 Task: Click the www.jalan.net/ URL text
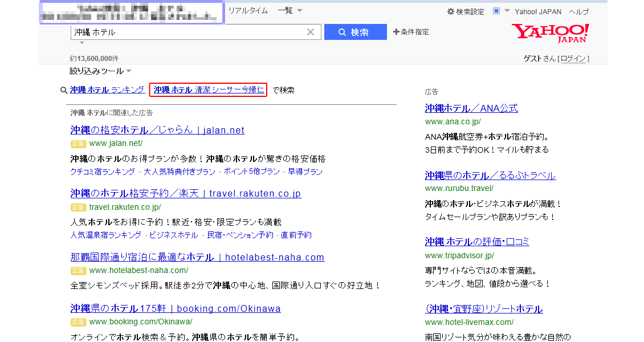[116, 143]
